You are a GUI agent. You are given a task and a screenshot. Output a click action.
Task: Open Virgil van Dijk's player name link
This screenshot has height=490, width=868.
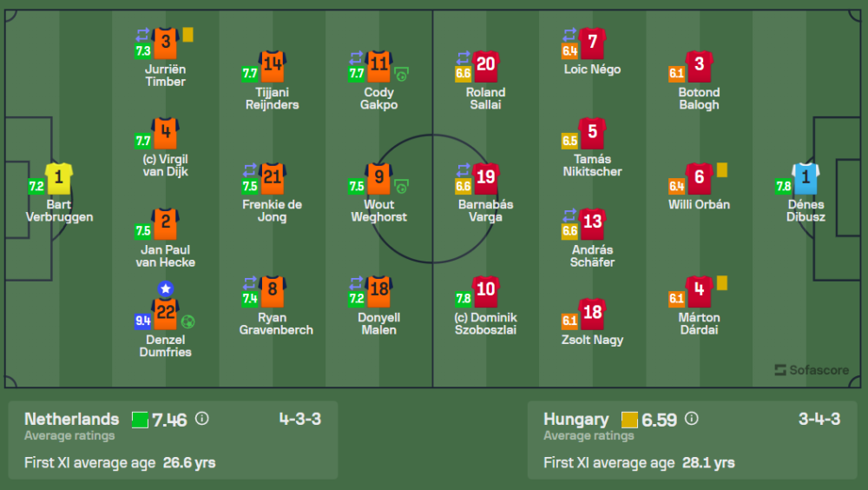[165, 165]
